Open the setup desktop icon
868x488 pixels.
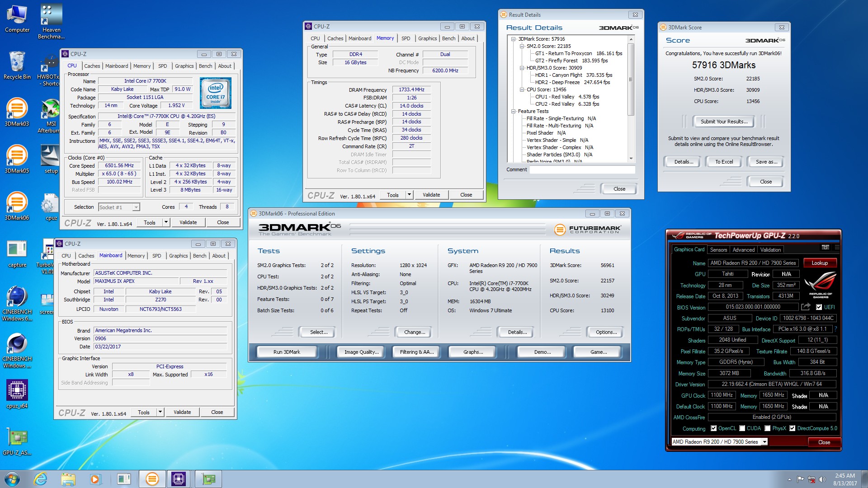coord(50,159)
